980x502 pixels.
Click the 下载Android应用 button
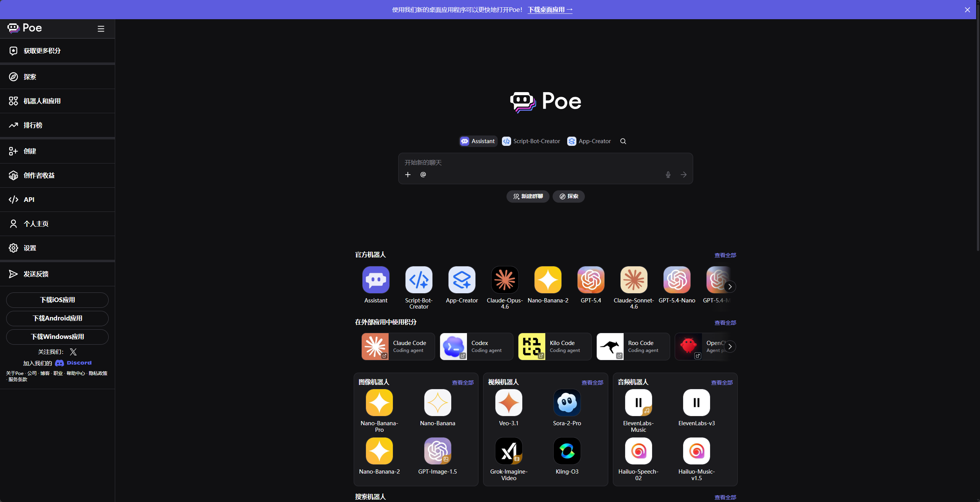click(57, 319)
